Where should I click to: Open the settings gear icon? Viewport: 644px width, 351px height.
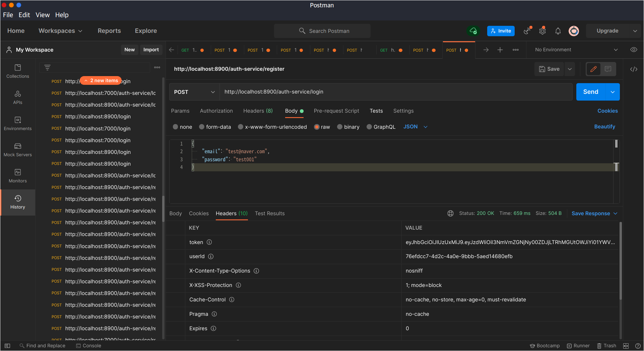(542, 31)
